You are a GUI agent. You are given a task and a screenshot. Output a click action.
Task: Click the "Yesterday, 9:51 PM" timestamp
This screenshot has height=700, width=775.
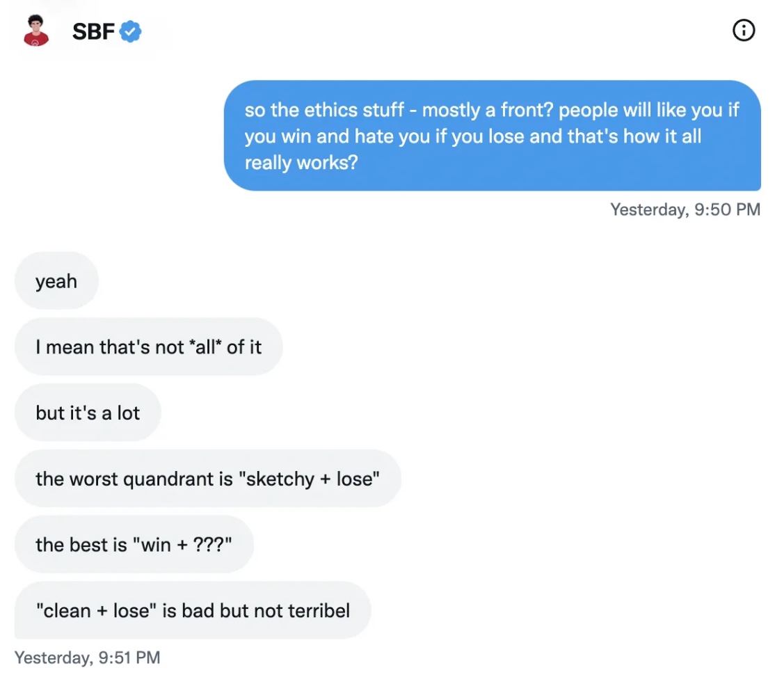click(x=88, y=658)
